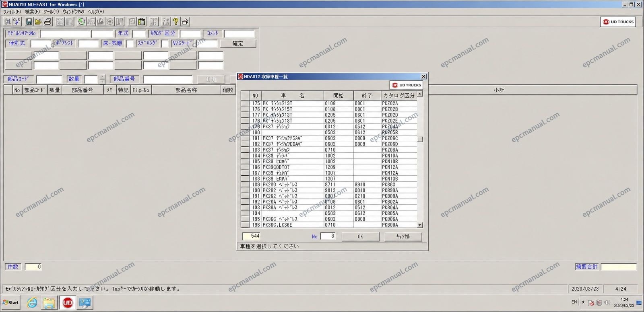This screenshot has width=644, height=312.
Task: Click the 確定 confirm button
Action: 238,43
